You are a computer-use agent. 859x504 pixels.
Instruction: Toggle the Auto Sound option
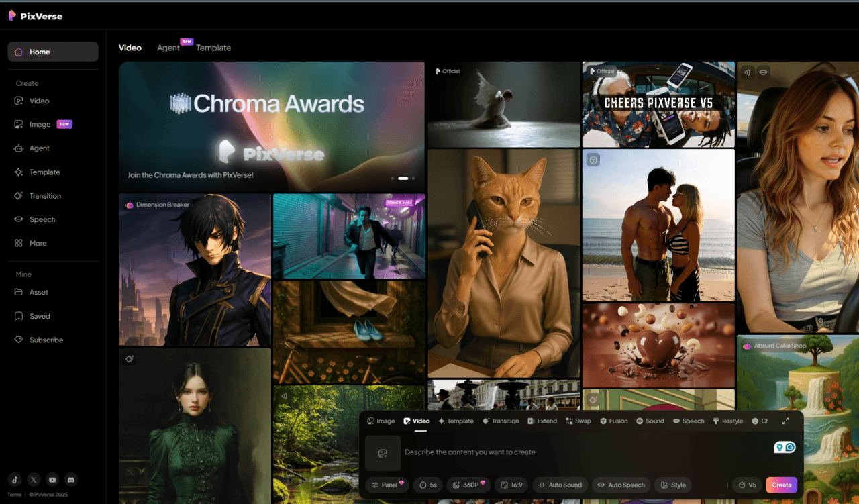click(x=560, y=485)
